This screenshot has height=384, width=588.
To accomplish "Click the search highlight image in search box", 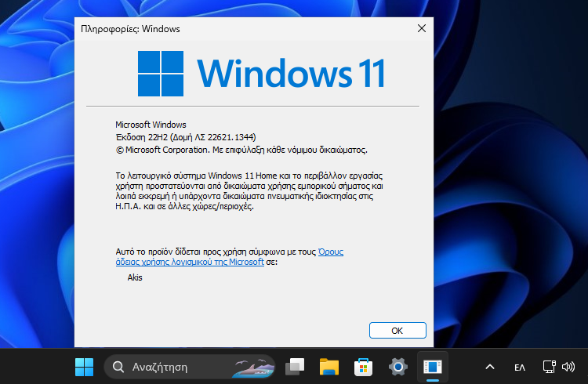I will 252,368.
